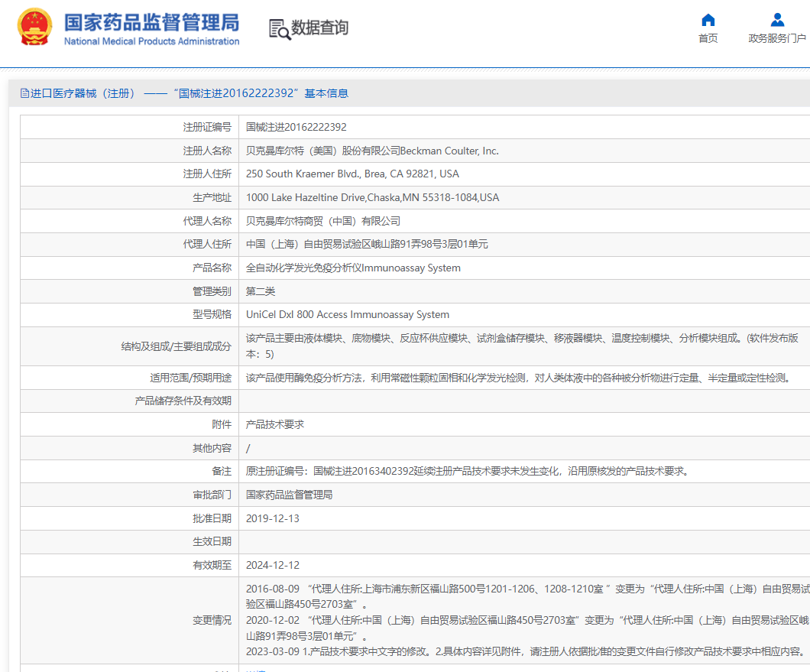Select the 注册证编号 row label
This screenshot has width=810, height=672.
pyautogui.click(x=207, y=127)
